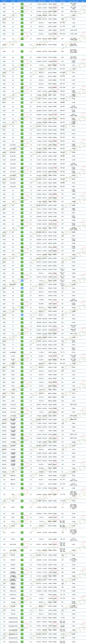
Task: Select the A6 AVANT model cell
Action: click(13, 285)
